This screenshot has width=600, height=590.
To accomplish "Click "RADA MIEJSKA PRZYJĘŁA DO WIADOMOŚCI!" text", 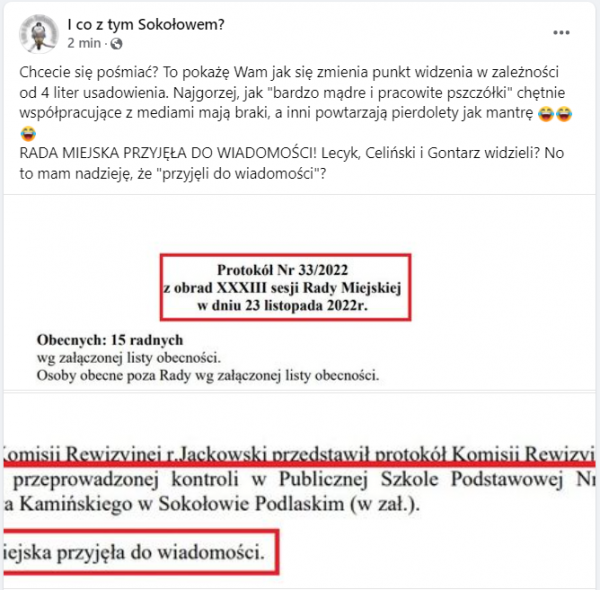I will tap(168, 153).
